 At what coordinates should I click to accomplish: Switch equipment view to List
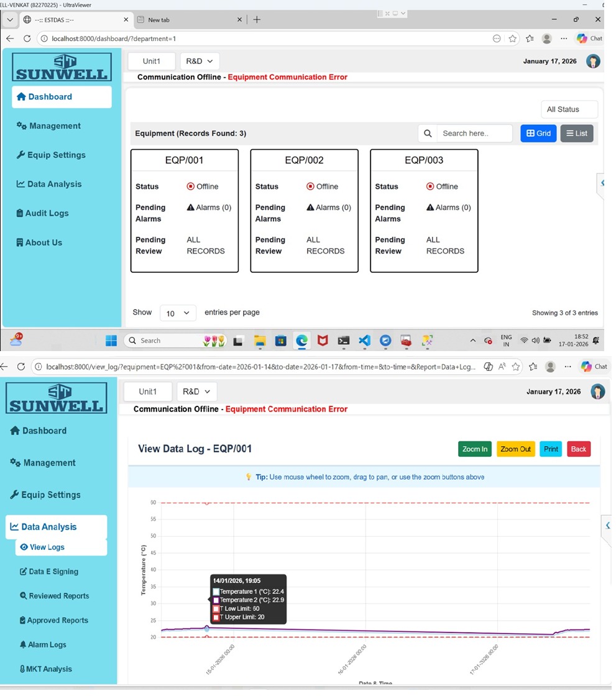point(577,134)
